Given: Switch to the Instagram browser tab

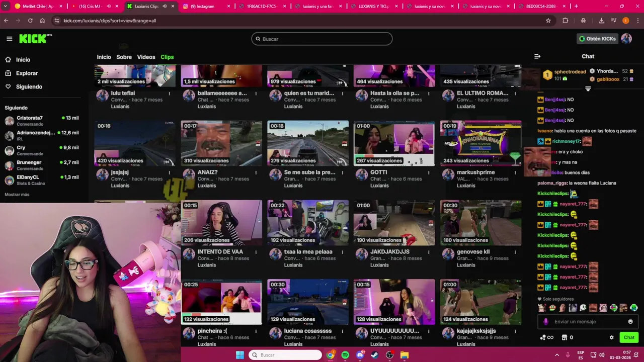Looking at the screenshot, I should coord(205,6).
